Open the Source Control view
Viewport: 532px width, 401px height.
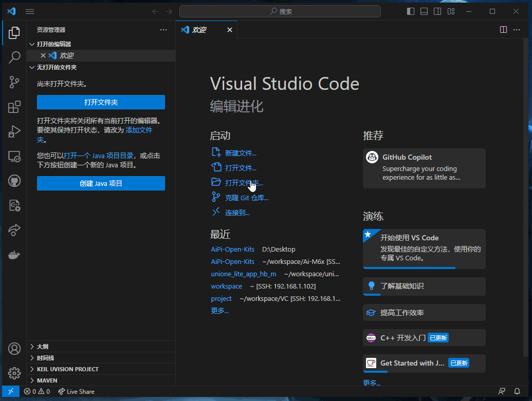(x=14, y=82)
